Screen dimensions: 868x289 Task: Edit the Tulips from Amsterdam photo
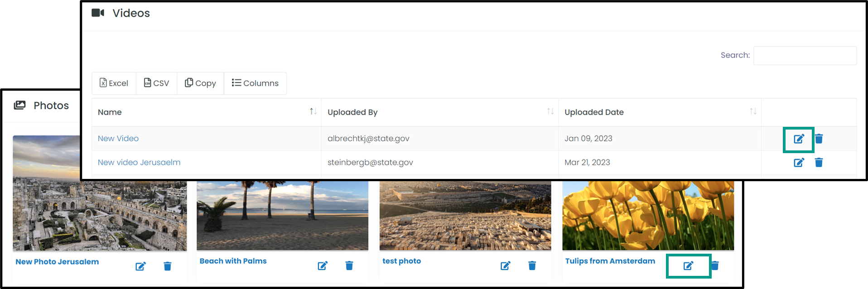pos(688,265)
